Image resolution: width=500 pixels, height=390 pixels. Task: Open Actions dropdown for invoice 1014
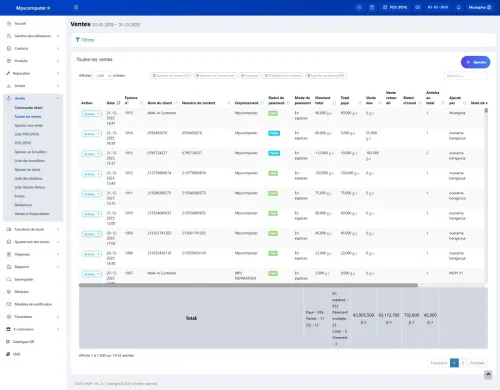point(92,134)
